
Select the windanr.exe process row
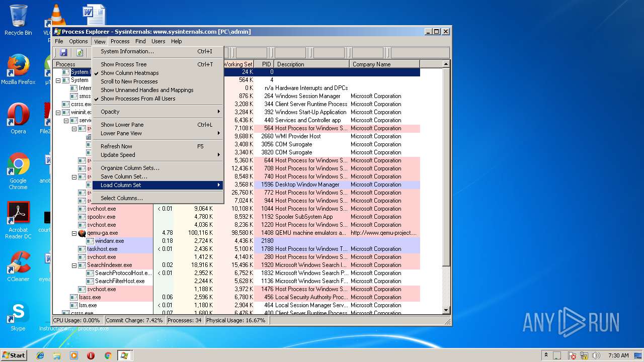coord(236,241)
